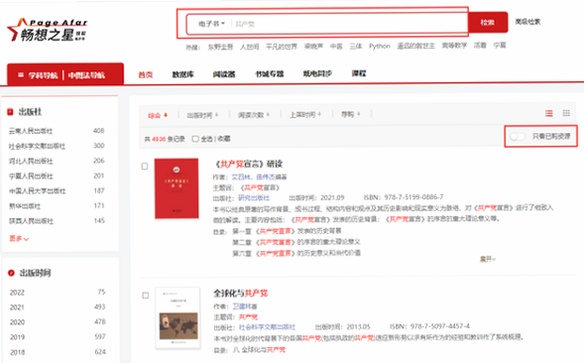Expand more publishers with 更多
585x363 pixels.
tap(19, 238)
